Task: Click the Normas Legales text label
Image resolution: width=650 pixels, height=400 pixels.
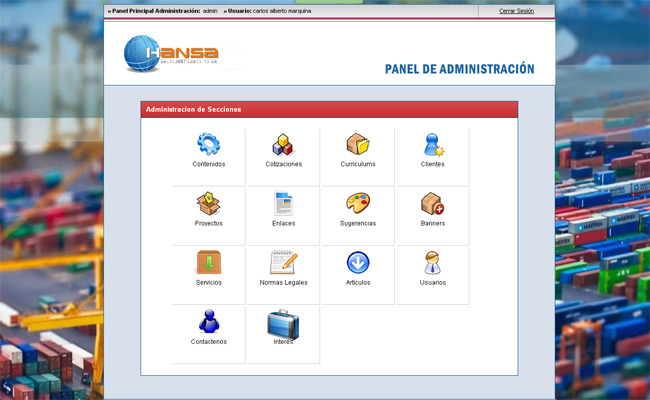Action: point(283,283)
